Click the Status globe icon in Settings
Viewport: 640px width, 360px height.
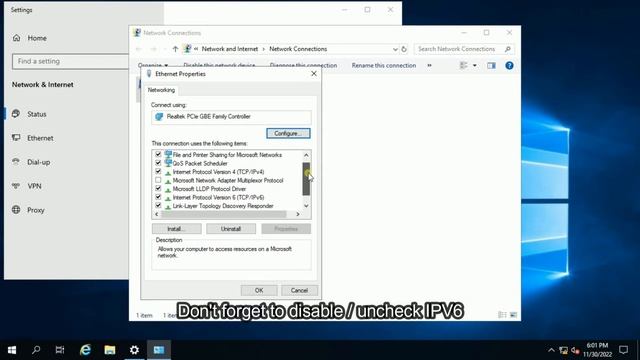tap(16, 114)
